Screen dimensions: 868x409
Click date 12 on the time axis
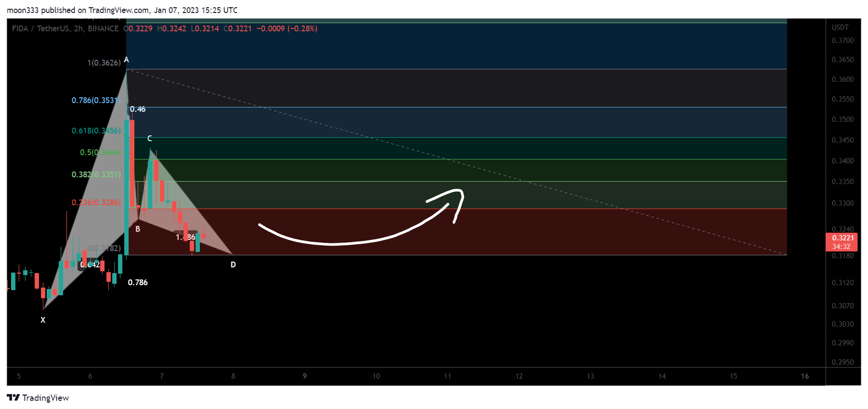519,376
